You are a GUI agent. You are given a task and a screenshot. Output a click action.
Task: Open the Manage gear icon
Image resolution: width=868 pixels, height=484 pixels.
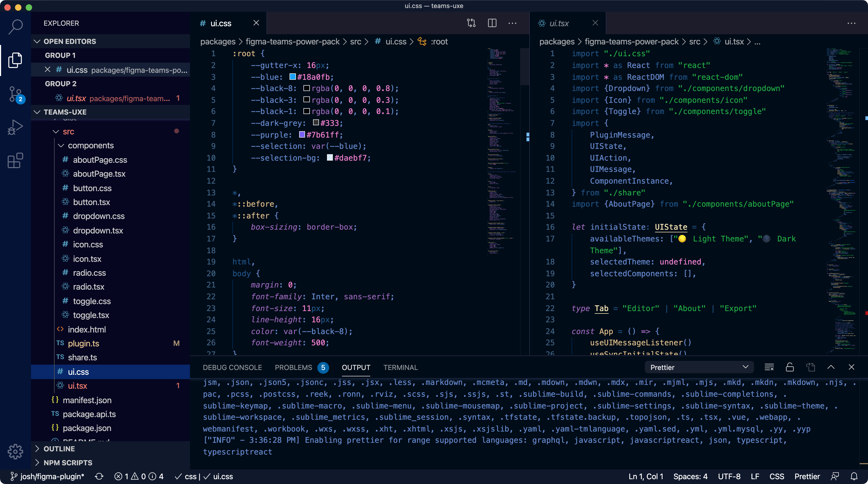click(x=15, y=452)
